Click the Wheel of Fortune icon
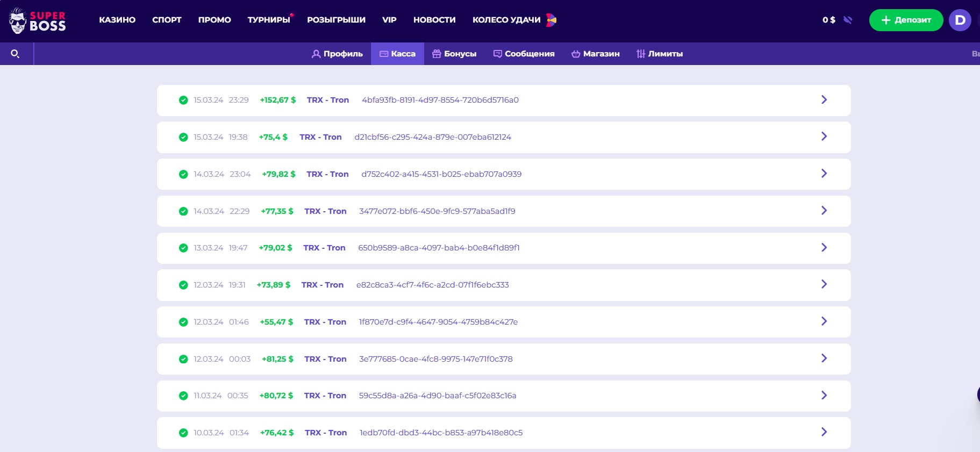980x452 pixels. tap(551, 20)
